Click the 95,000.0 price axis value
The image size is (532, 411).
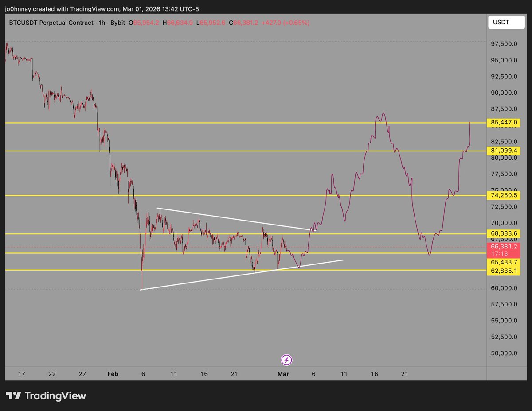(x=504, y=60)
